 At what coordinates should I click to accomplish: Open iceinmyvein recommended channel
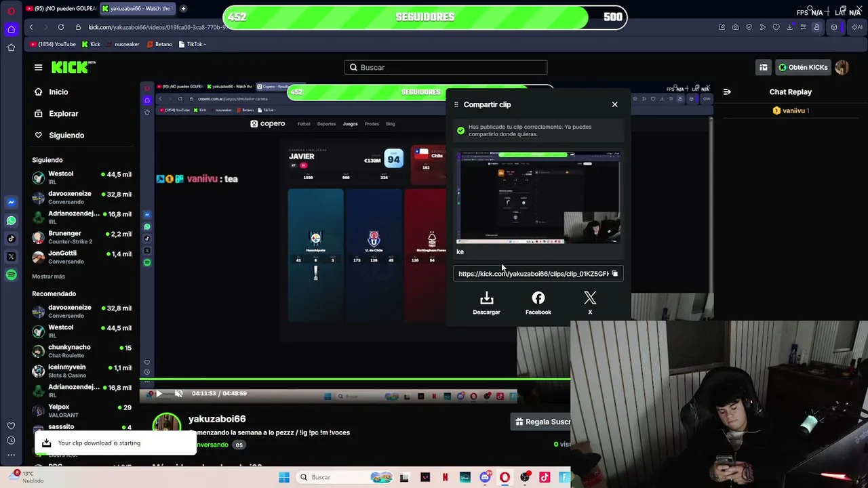[x=83, y=371]
